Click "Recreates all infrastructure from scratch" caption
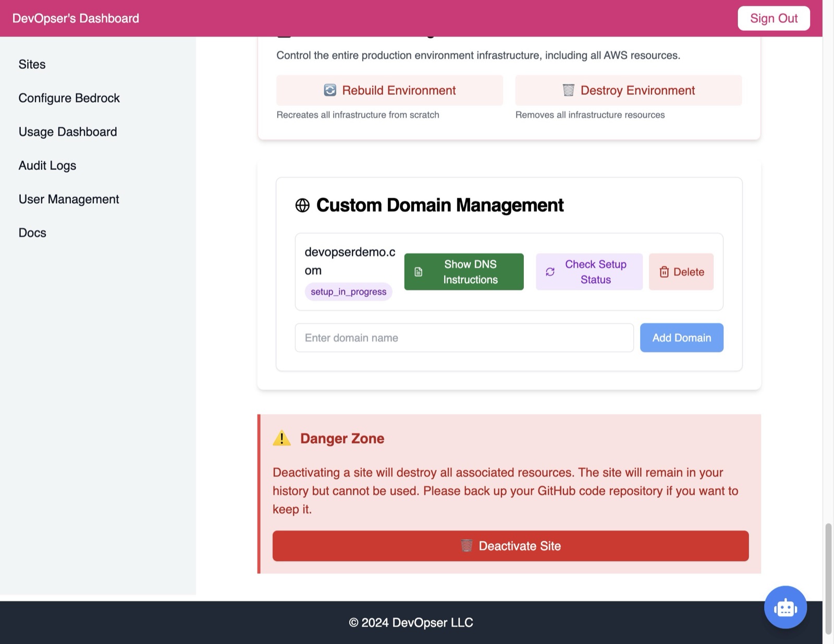Image resolution: width=834 pixels, height=644 pixels. (x=358, y=115)
